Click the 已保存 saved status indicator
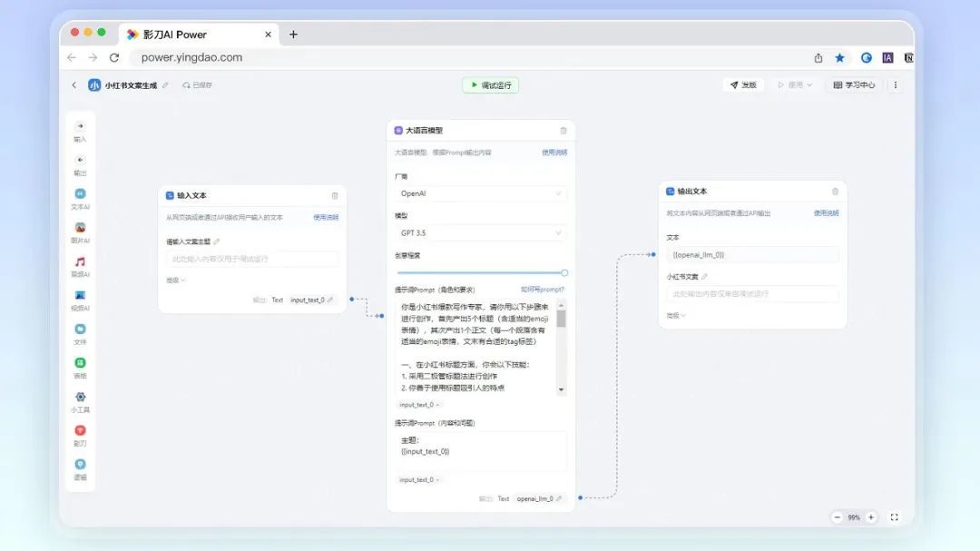Viewport: 980px width, 551px height. 198,85
